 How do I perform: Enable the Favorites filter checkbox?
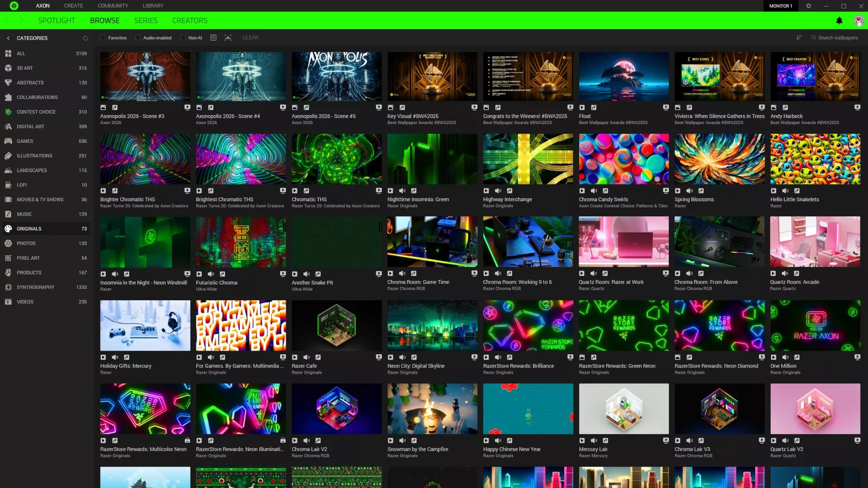pyautogui.click(x=103, y=38)
